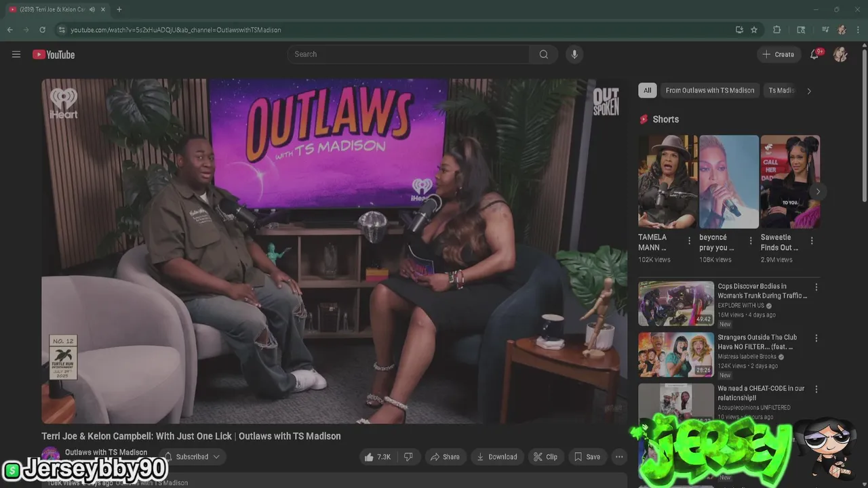
Task: Click video title Terri Joe & Kelon Campbell
Action: (191, 436)
